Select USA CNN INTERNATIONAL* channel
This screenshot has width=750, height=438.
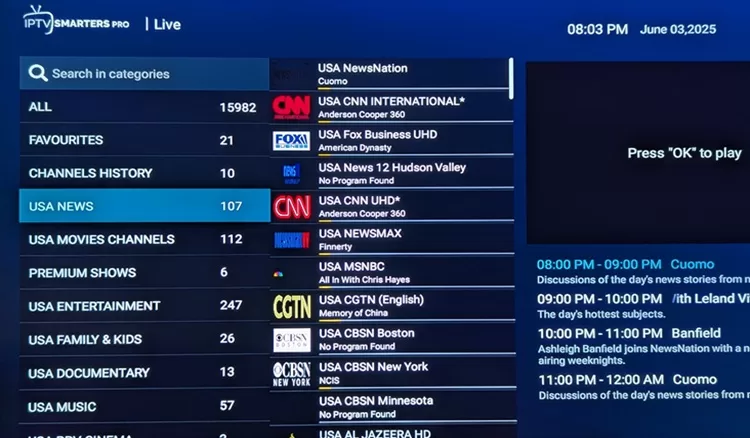pos(392,107)
